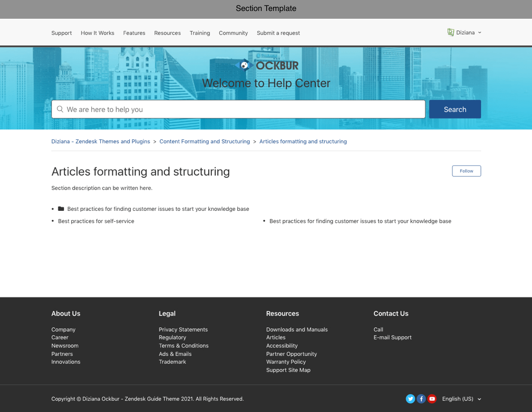Open the Support menu item

(x=61, y=33)
